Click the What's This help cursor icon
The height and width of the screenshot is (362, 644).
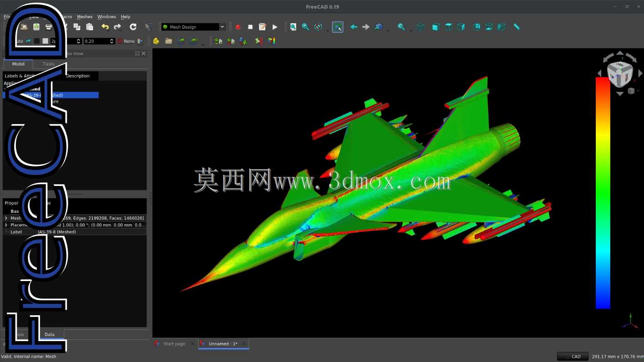click(x=148, y=27)
